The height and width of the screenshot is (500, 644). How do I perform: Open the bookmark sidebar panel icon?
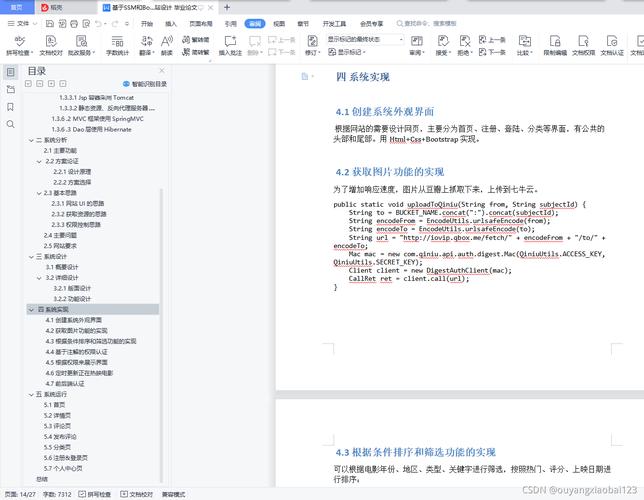coord(11,107)
